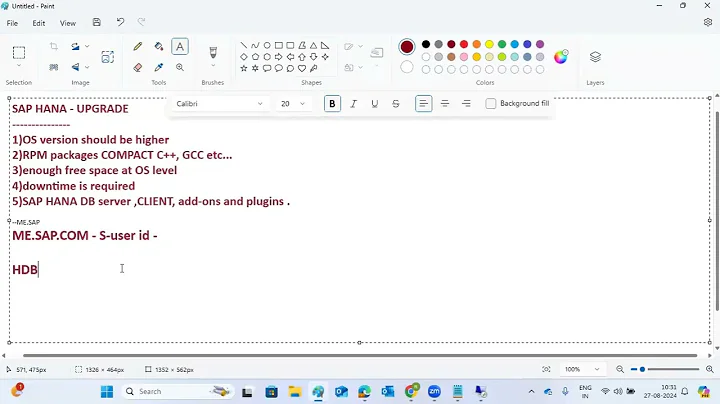The width and height of the screenshot is (720, 404).
Task: Expand the Selection options arrow
Action: (19, 66)
